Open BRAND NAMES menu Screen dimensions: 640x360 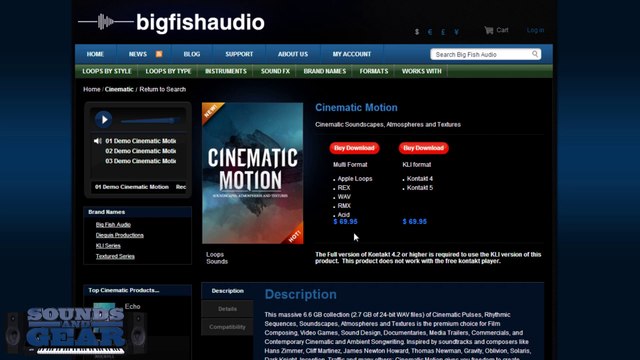point(324,71)
